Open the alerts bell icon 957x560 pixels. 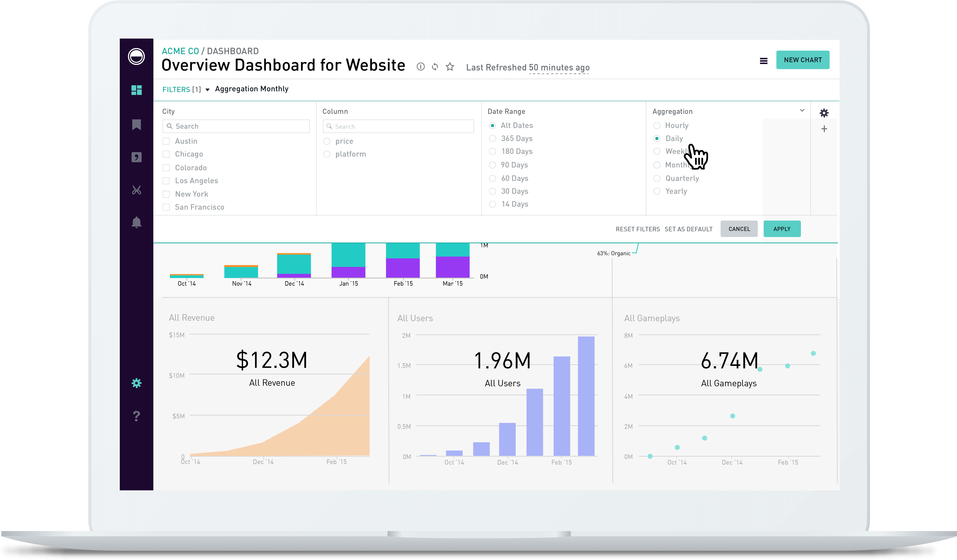pyautogui.click(x=136, y=222)
